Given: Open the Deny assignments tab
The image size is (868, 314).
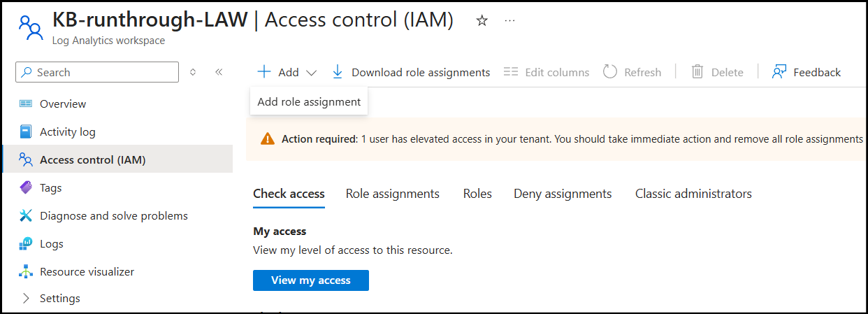Looking at the screenshot, I should 562,194.
